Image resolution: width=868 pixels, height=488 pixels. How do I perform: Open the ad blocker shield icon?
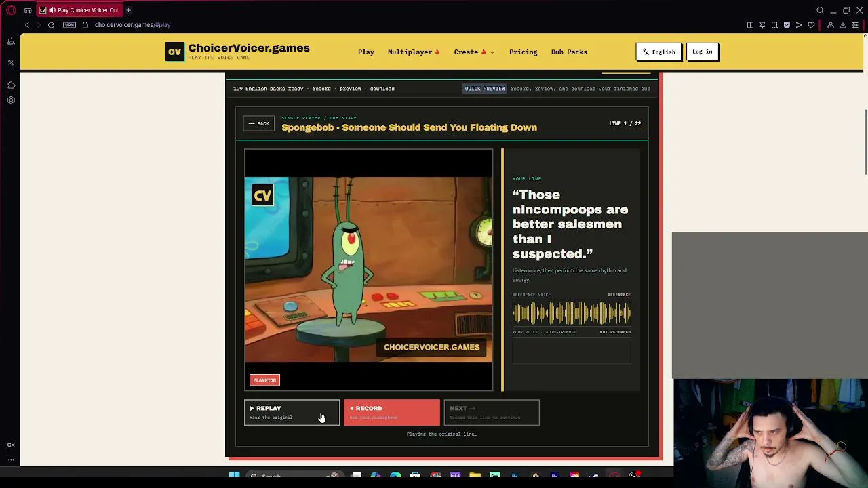click(787, 25)
